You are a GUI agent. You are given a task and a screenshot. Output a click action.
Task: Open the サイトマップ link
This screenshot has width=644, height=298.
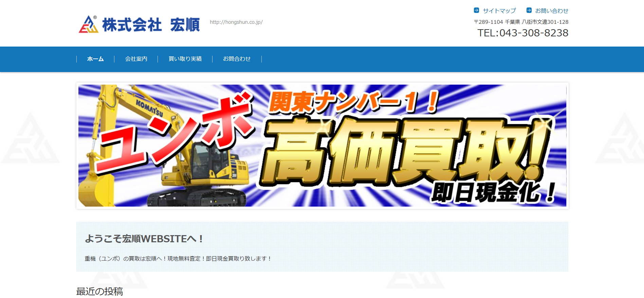499,11
